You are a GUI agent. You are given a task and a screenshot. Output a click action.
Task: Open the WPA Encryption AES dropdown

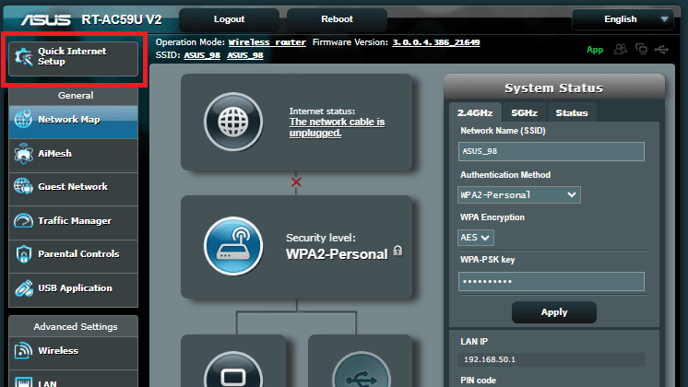tap(475, 237)
